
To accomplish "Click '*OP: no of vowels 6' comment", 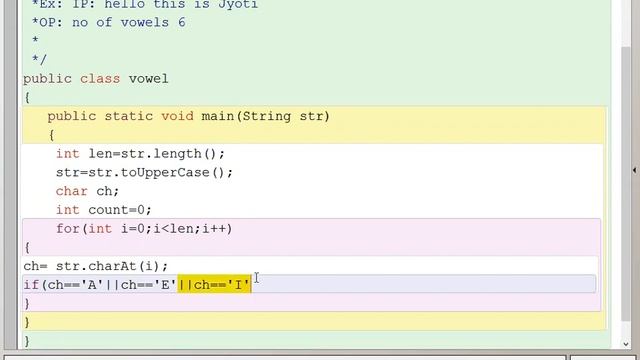I will coord(109,22).
